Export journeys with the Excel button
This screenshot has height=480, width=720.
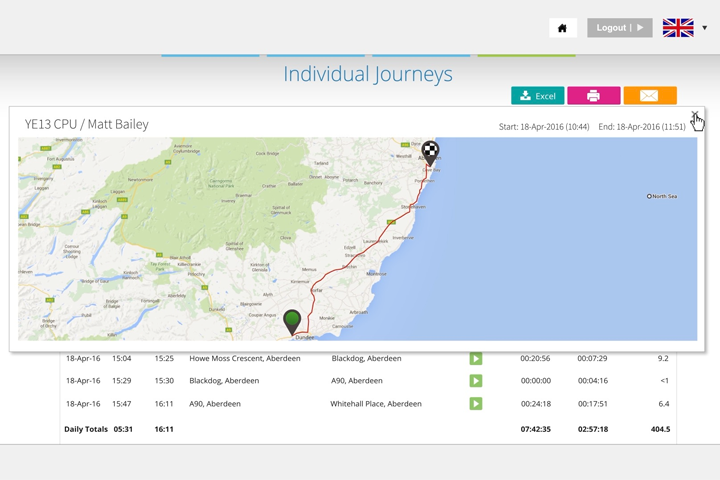[538, 96]
